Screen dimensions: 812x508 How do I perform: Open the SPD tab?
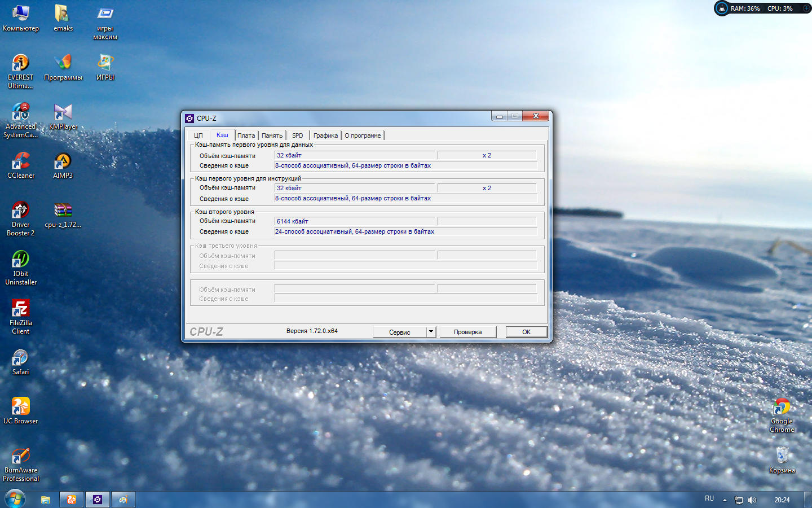click(x=298, y=135)
